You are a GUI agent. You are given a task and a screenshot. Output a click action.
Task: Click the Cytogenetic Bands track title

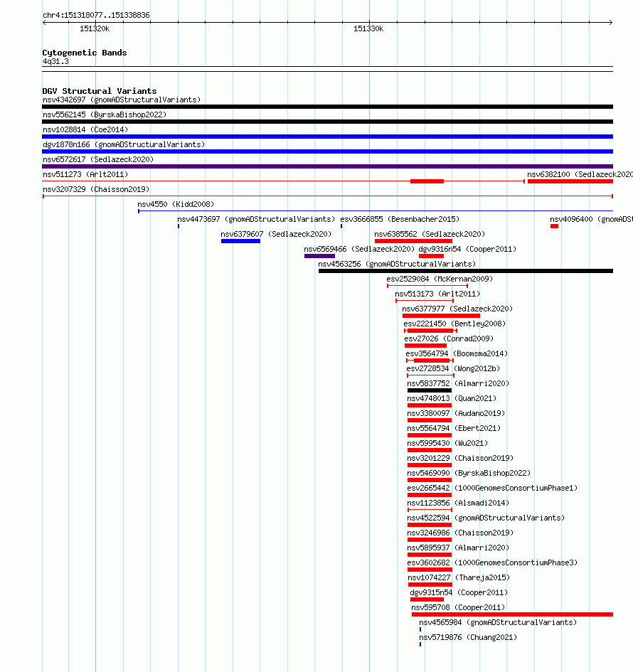pos(85,53)
